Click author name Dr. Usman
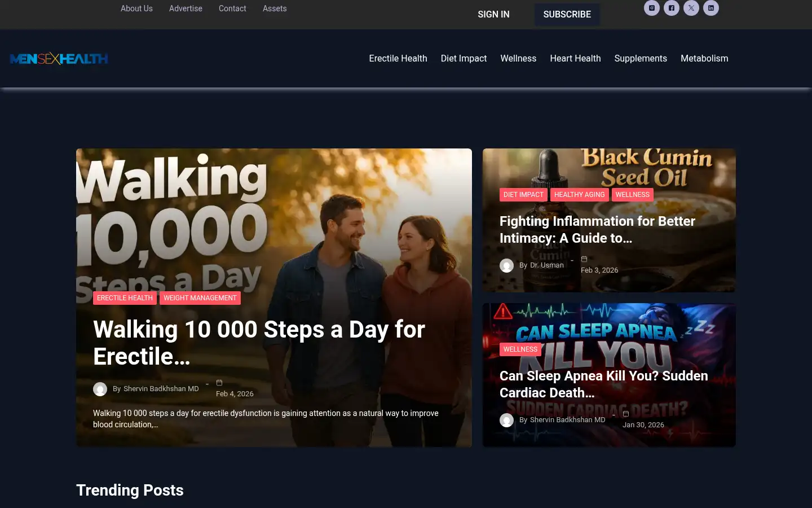Screen dimensions: 812x508 click(x=547, y=265)
